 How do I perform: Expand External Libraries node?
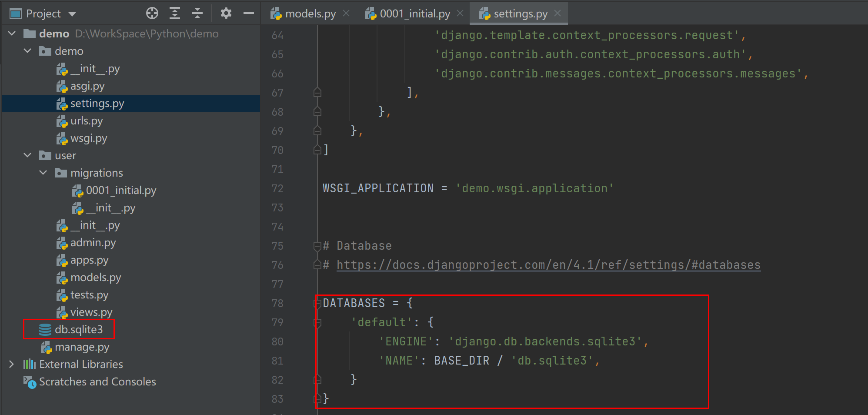[x=12, y=364]
